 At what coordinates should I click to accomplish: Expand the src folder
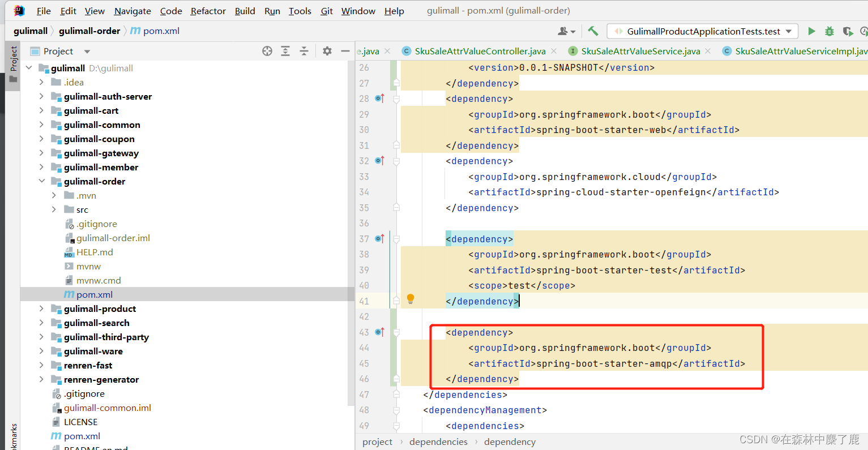[54, 209]
